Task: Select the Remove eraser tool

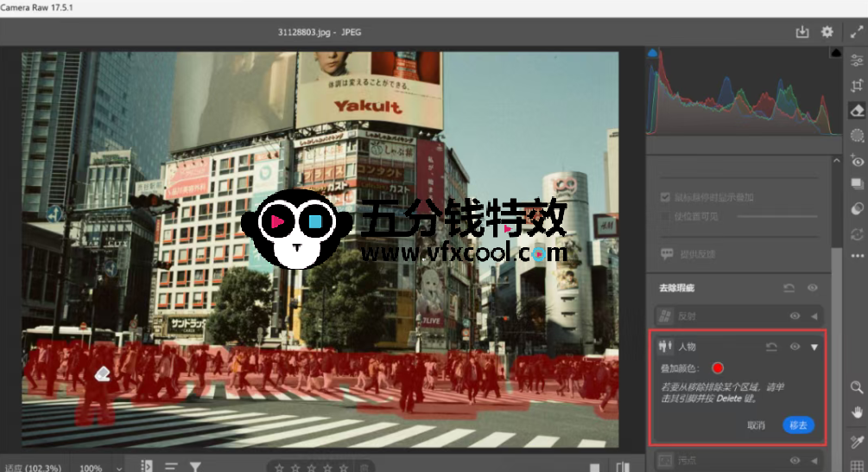Action: (x=857, y=111)
